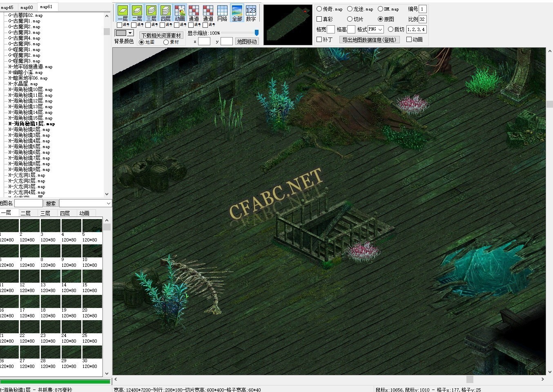The image size is (553, 392).
Task: Choose the 素材 radio option
Action: click(x=166, y=42)
